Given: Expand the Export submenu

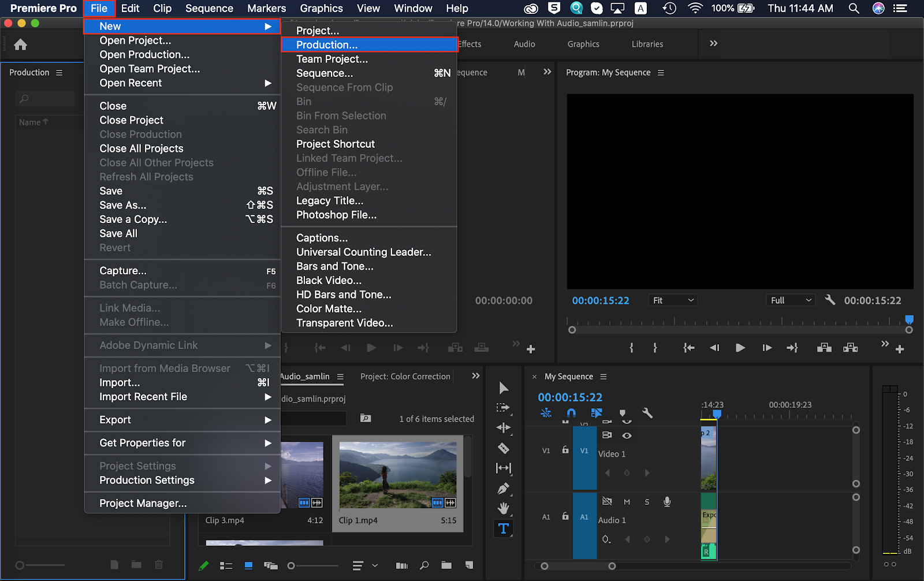Looking at the screenshot, I should pos(182,420).
